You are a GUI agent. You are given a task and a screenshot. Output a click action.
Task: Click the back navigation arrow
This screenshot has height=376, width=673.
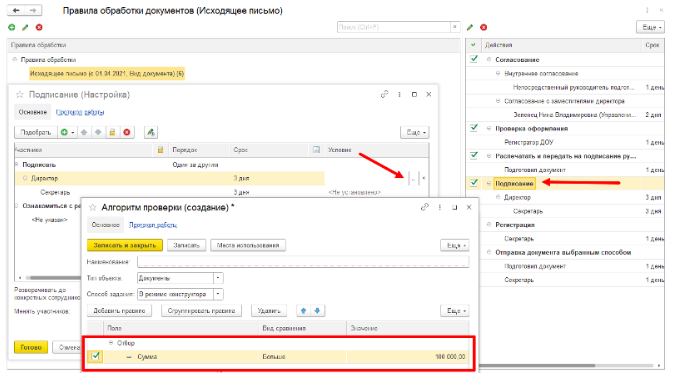pyautogui.click(x=16, y=10)
